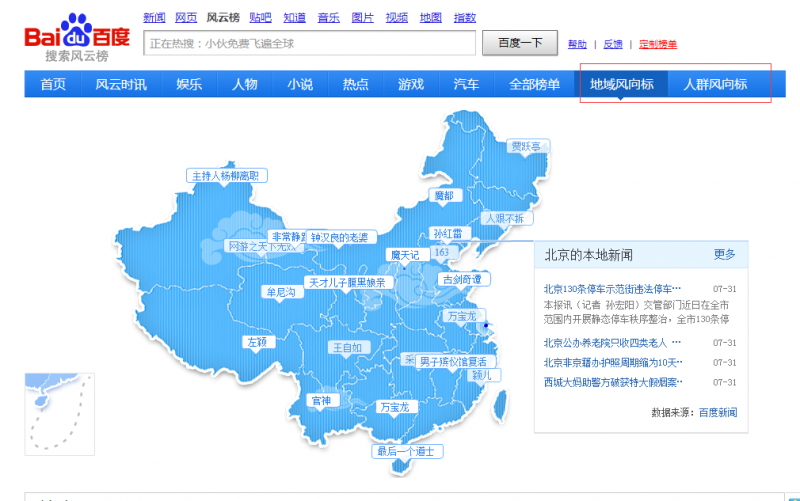
Task: Click the 宫神 map marker
Action: [320, 400]
